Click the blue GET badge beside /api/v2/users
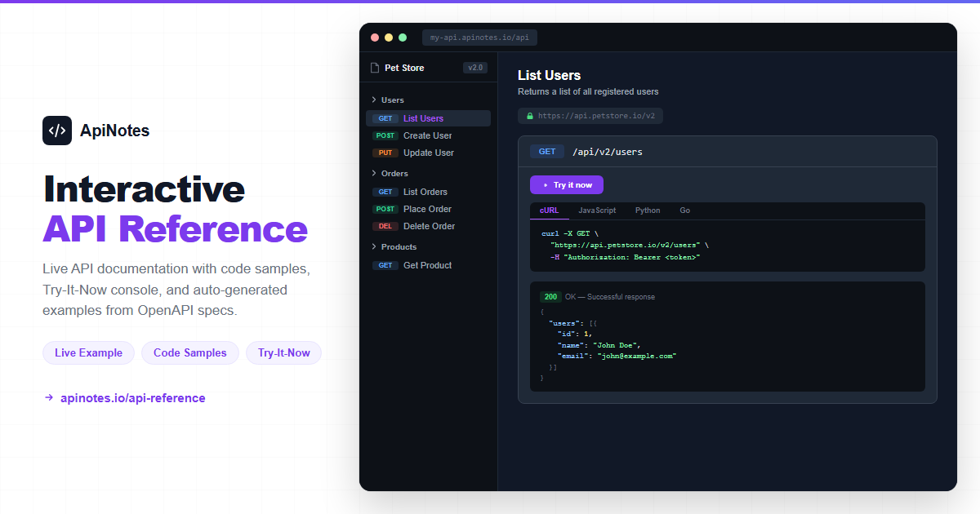Image resolution: width=980 pixels, height=514 pixels. 547,152
